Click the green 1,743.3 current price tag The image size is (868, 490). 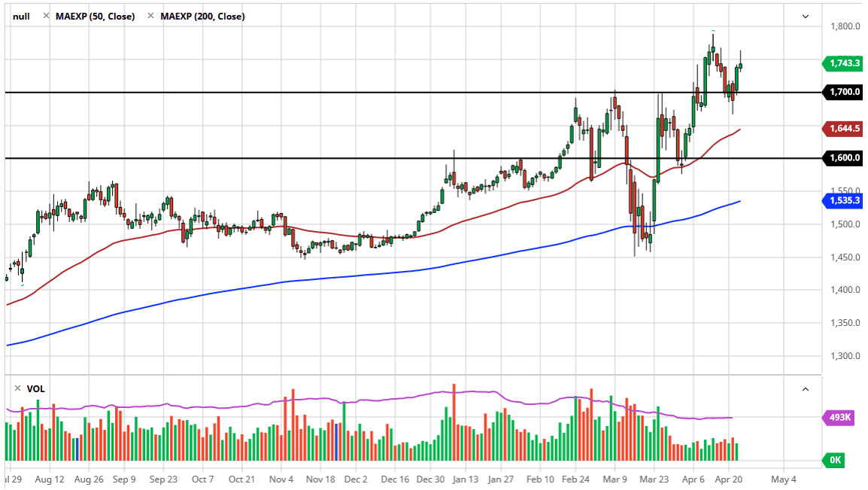[x=844, y=64]
